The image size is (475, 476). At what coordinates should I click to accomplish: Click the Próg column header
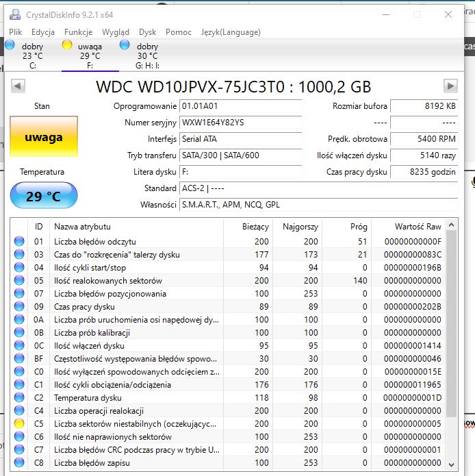coord(347,227)
